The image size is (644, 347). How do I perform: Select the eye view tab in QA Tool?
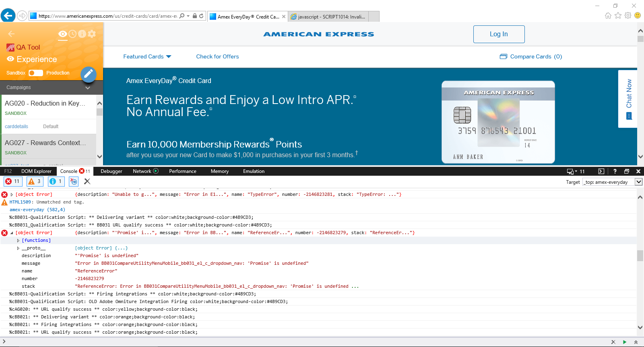tap(63, 34)
